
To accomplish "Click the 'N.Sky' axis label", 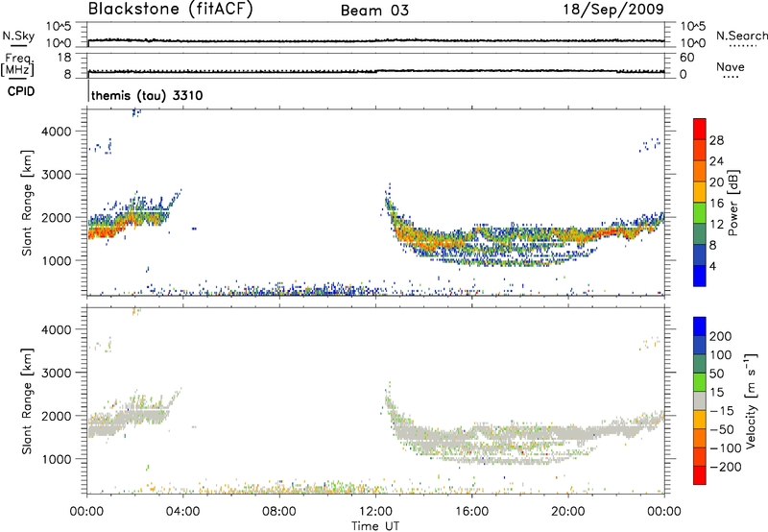I will [x=18, y=36].
